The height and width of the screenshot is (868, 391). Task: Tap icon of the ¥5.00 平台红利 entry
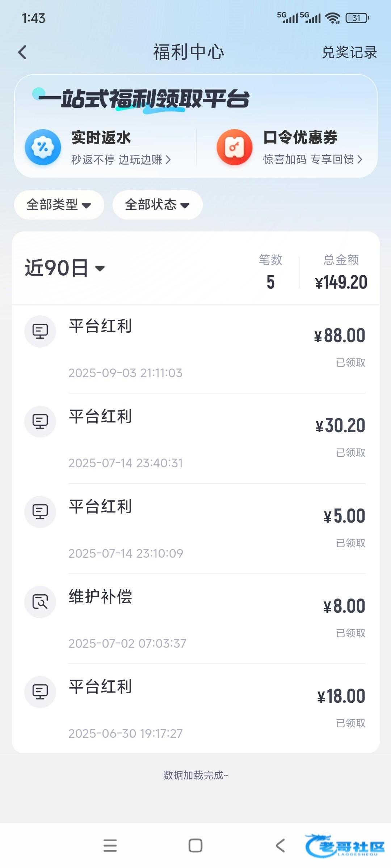[40, 511]
